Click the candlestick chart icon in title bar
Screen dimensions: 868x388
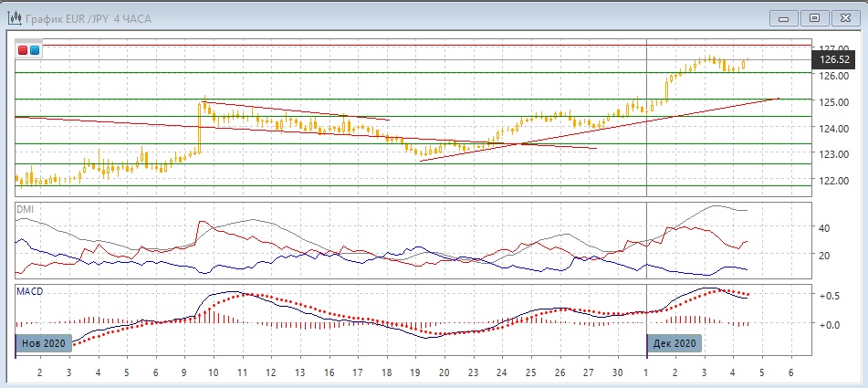pos(15,16)
